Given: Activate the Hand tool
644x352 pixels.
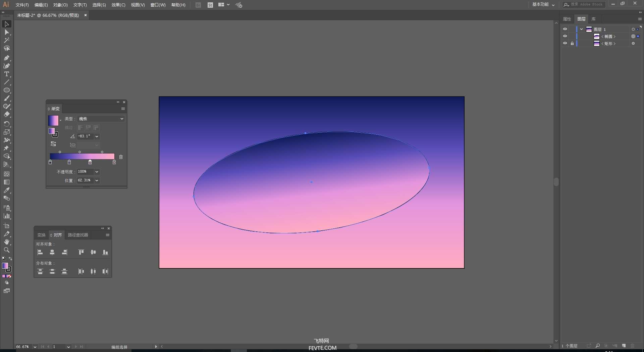Looking at the screenshot, I should tap(6, 242).
